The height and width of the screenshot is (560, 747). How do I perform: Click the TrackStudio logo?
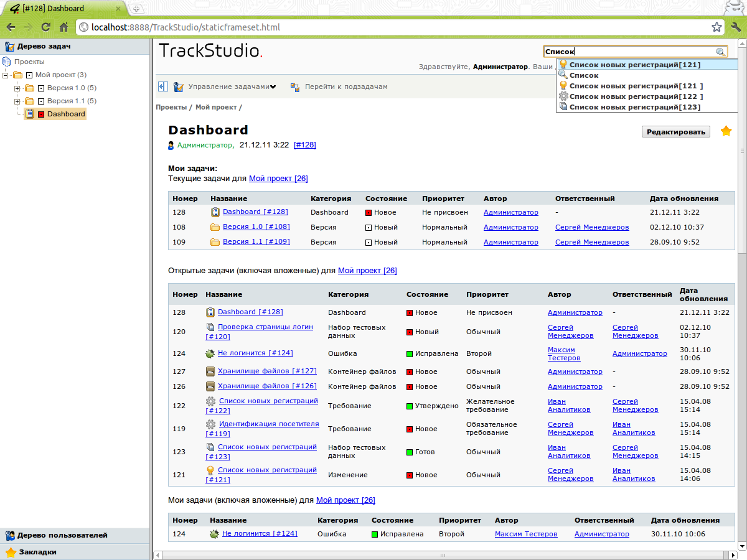[x=211, y=51]
